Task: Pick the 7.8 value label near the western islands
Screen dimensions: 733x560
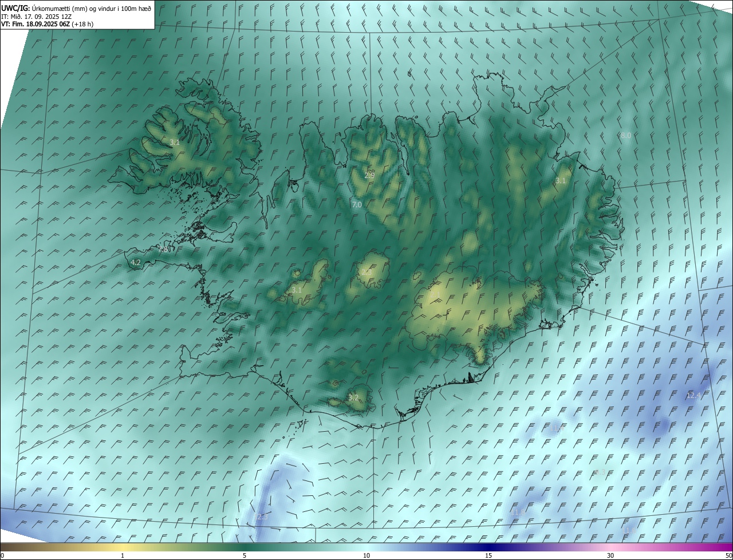Action: point(163,250)
